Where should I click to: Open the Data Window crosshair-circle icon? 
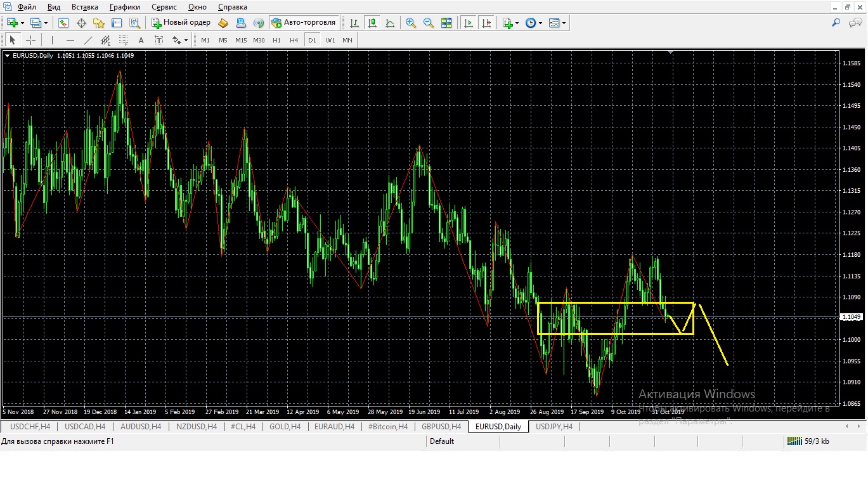[x=81, y=23]
